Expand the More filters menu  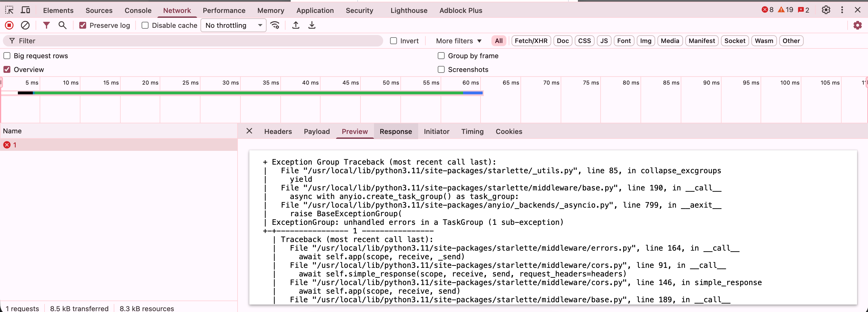[458, 41]
